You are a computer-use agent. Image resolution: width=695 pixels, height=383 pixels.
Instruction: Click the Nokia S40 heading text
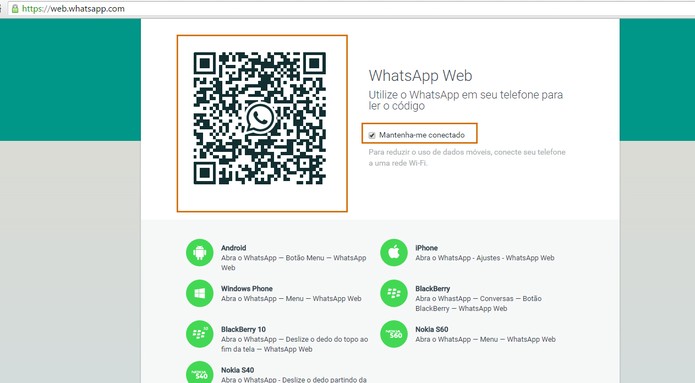pos(238,370)
